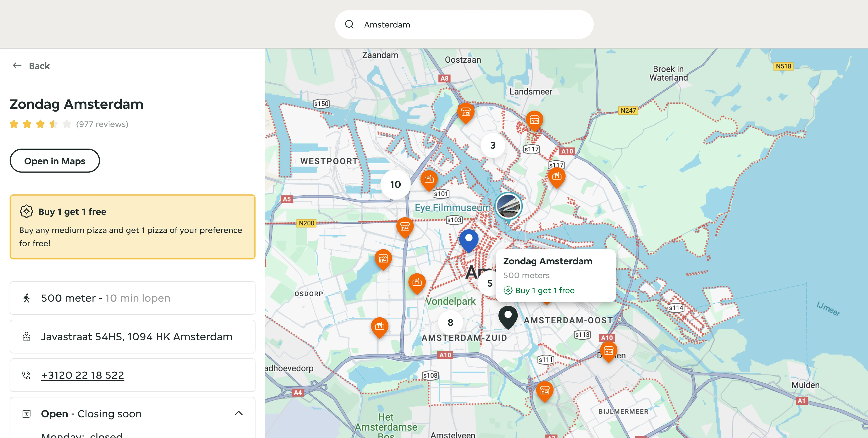Click the Eye Filmmuseum photo marker
Image resolution: width=868 pixels, height=438 pixels.
coord(508,206)
